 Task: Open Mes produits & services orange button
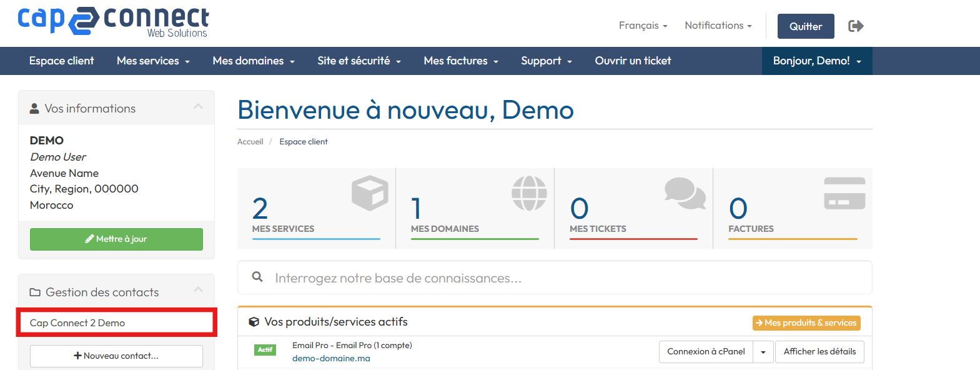(x=806, y=323)
